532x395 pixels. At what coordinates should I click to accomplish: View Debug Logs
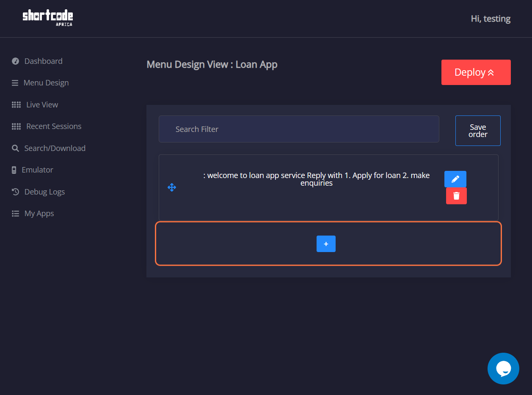pos(44,192)
